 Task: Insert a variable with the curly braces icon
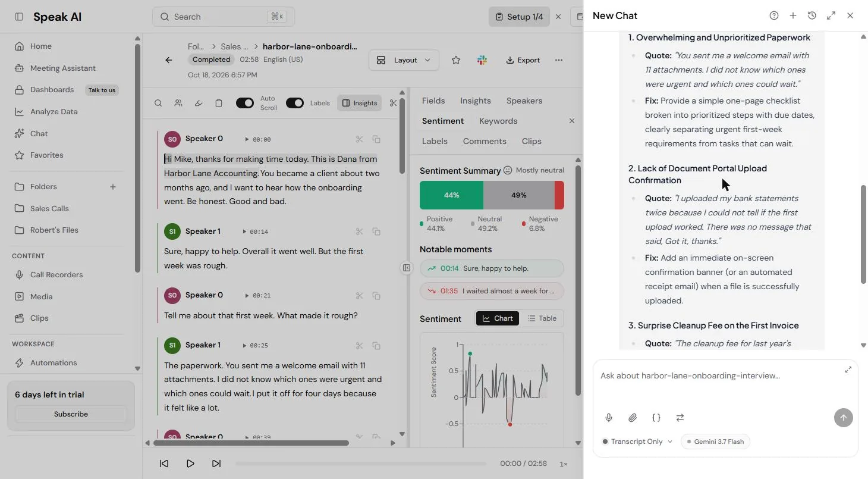pyautogui.click(x=656, y=418)
